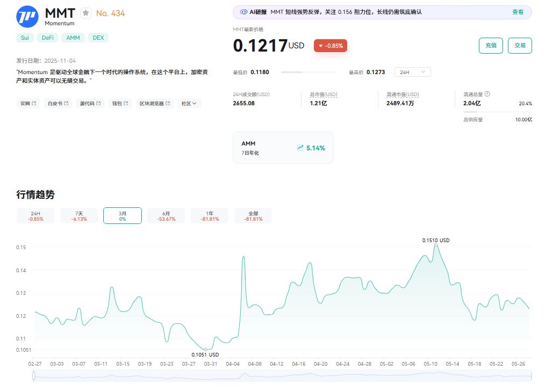545x392 pixels.
Task: Click the 充值 deposit button
Action: (x=491, y=46)
